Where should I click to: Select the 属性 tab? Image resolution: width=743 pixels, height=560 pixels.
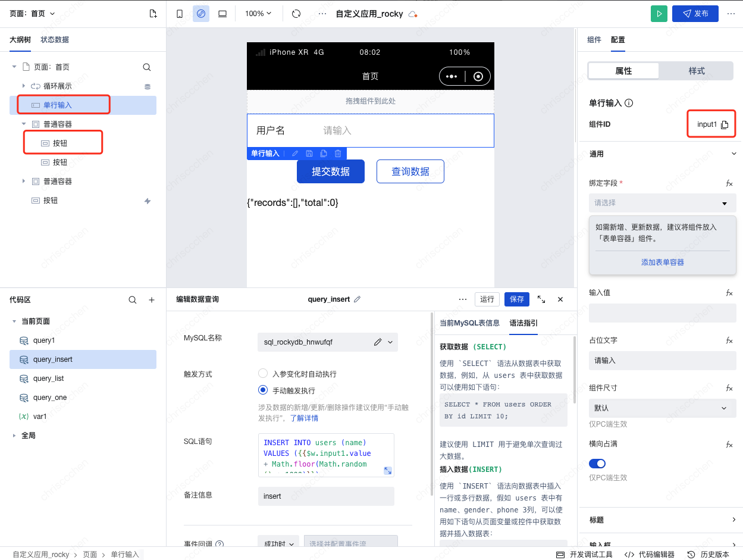pos(623,71)
